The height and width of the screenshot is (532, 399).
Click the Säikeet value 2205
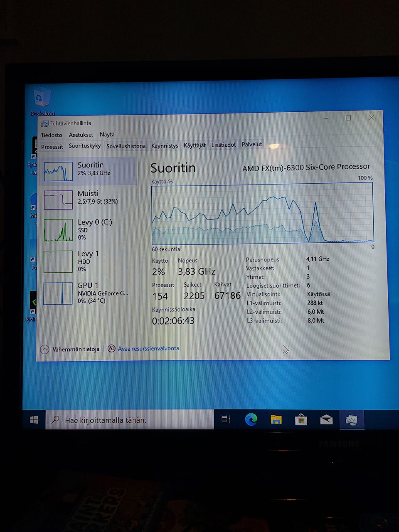click(x=194, y=296)
